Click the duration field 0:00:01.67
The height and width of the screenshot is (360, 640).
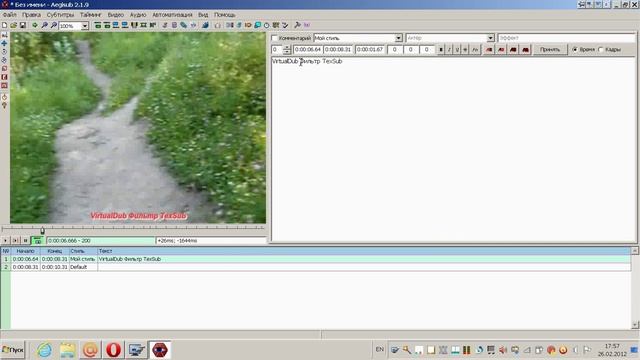370,49
